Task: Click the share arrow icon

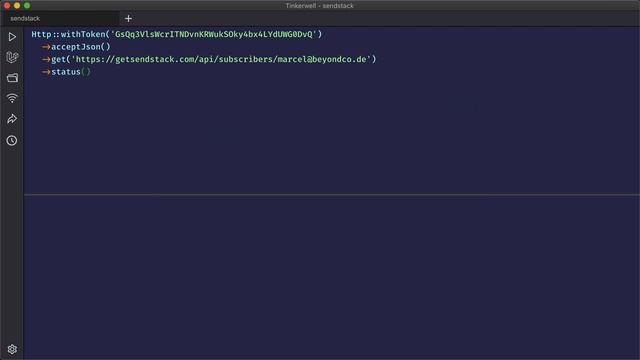Action: (12, 119)
